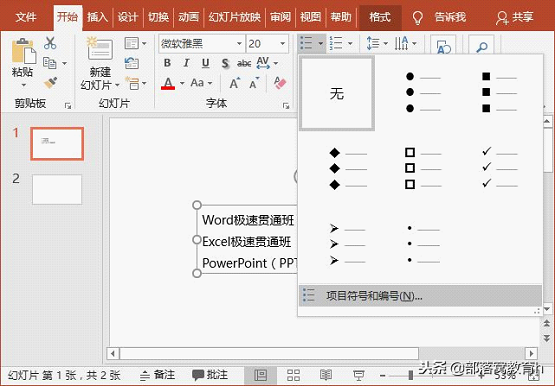
Task: Click the zoom out minus button
Action: [383, 375]
